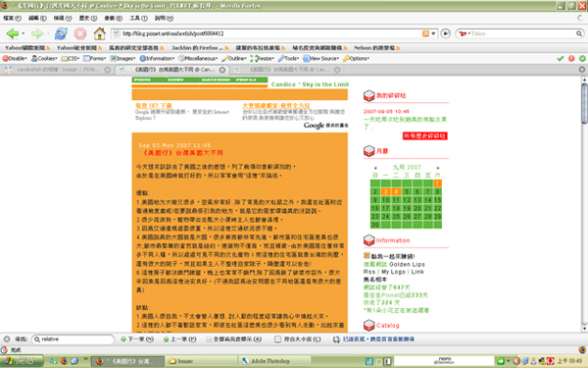Viewport: 588px width, 368px height.
Task: Open the Nelson bookmark on bookmarks toolbar
Action: click(x=377, y=48)
